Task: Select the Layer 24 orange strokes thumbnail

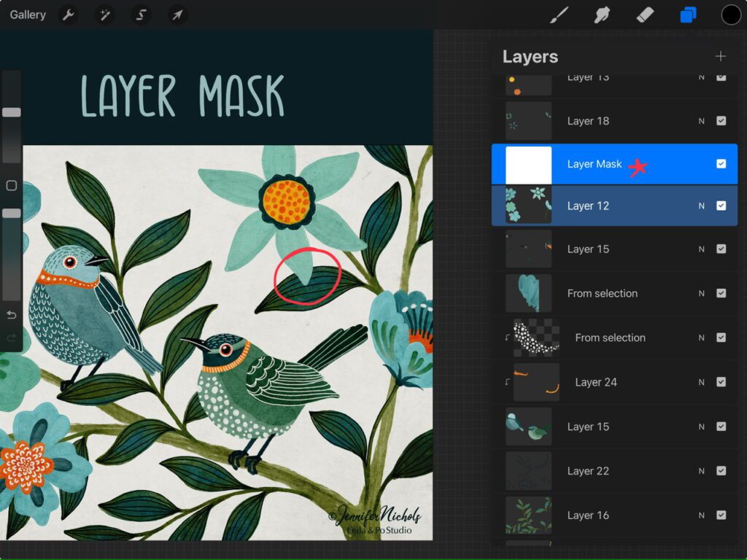Action: [x=536, y=382]
